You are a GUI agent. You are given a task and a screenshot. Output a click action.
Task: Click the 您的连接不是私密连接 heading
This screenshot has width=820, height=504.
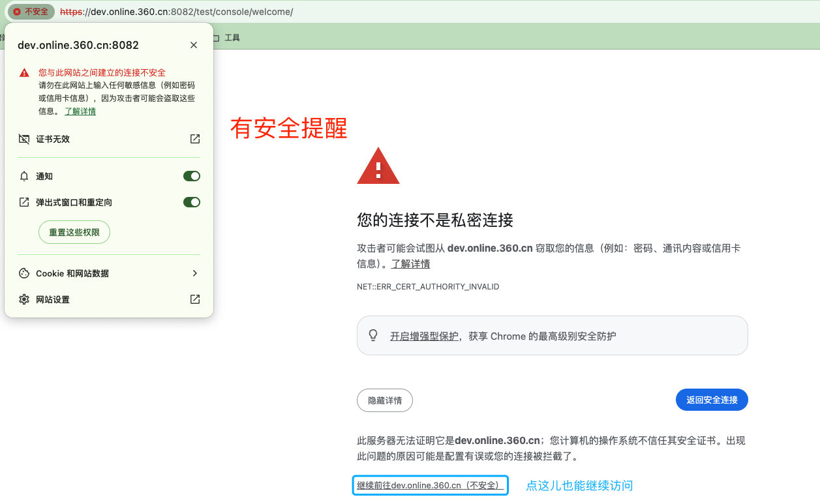pos(435,220)
